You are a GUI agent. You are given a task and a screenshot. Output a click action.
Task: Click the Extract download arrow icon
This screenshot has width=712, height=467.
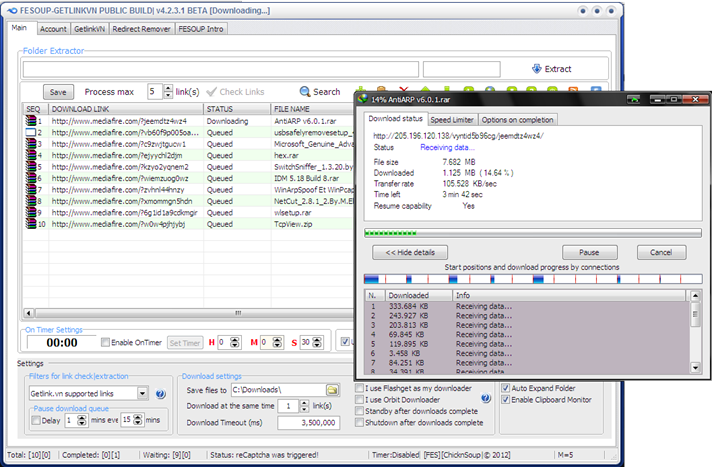(x=537, y=69)
